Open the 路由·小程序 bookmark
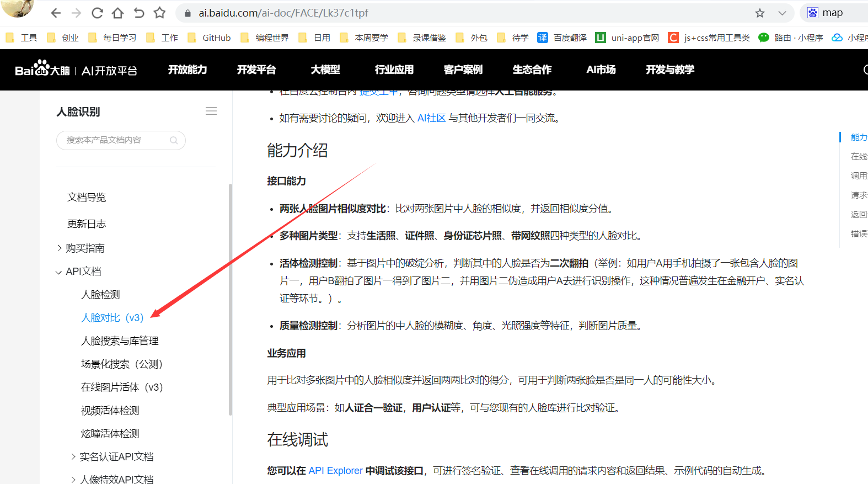Image resolution: width=868 pixels, height=484 pixels. pyautogui.click(x=791, y=38)
